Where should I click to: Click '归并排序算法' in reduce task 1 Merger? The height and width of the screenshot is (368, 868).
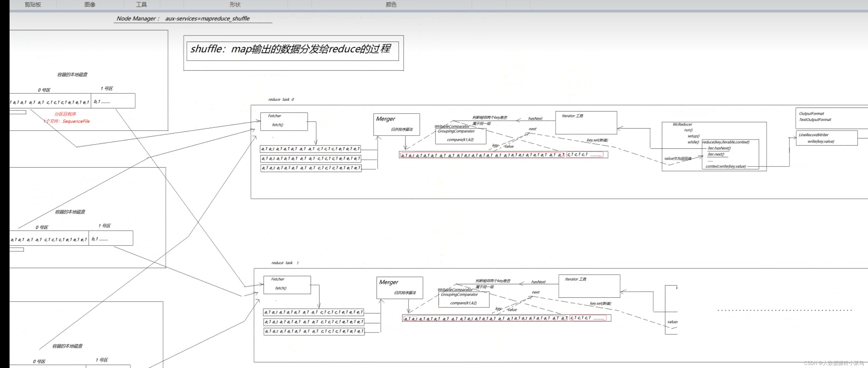[405, 293]
